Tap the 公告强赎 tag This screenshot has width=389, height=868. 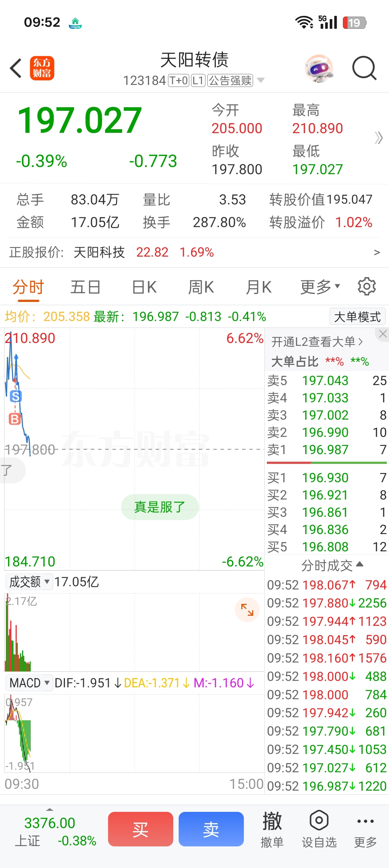click(x=230, y=80)
